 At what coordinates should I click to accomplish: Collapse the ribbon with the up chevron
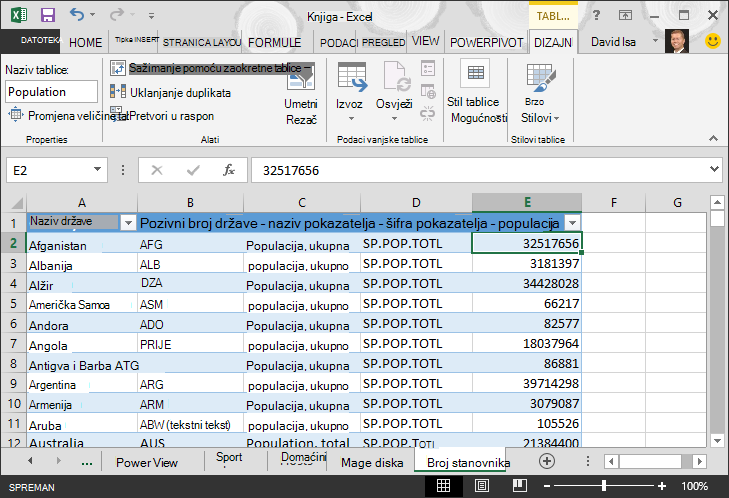(713, 139)
